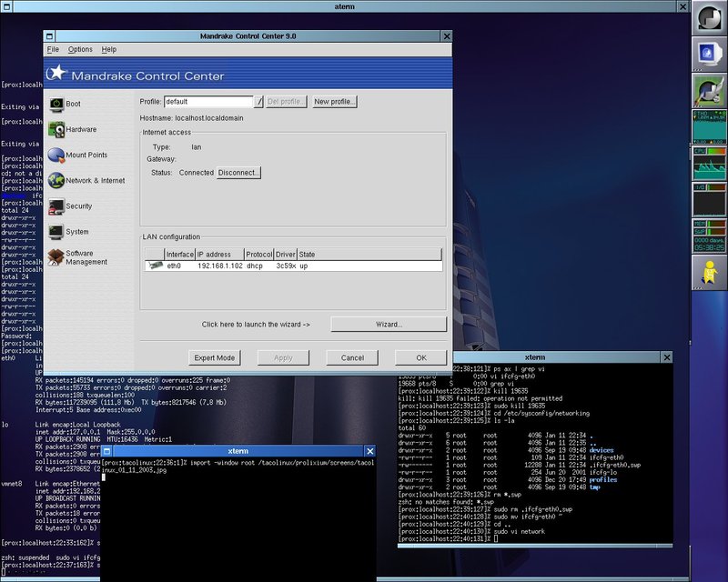Image resolution: width=728 pixels, height=582 pixels.
Task: Click the CPU usage monitor applet
Action: [709, 164]
